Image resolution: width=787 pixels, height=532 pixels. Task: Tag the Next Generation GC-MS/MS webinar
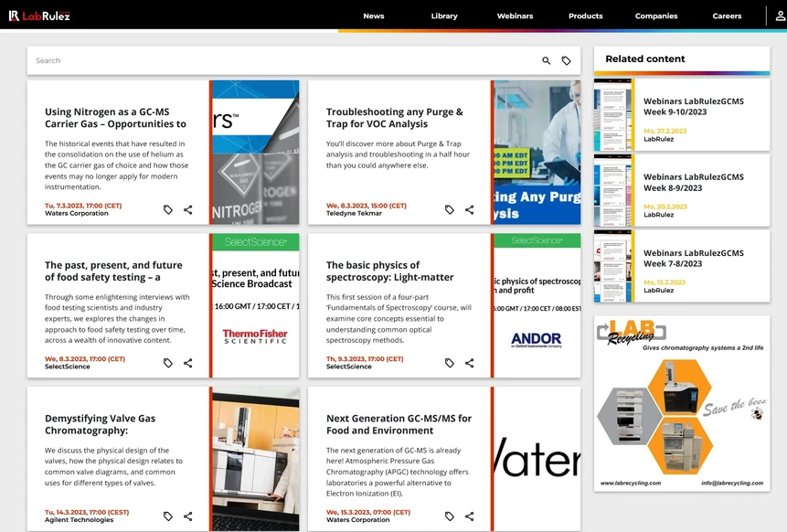(450, 516)
